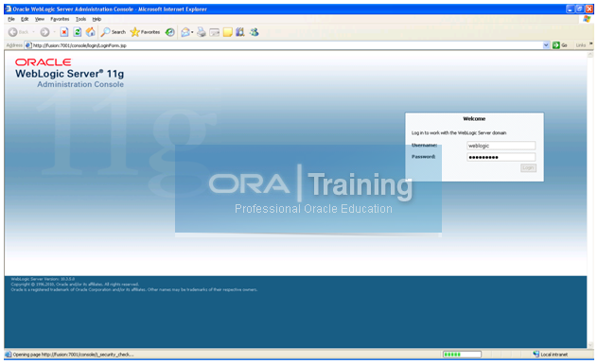Expand the Back history dropdown arrow
Screen dimensions: 598x364
(x=33, y=32)
